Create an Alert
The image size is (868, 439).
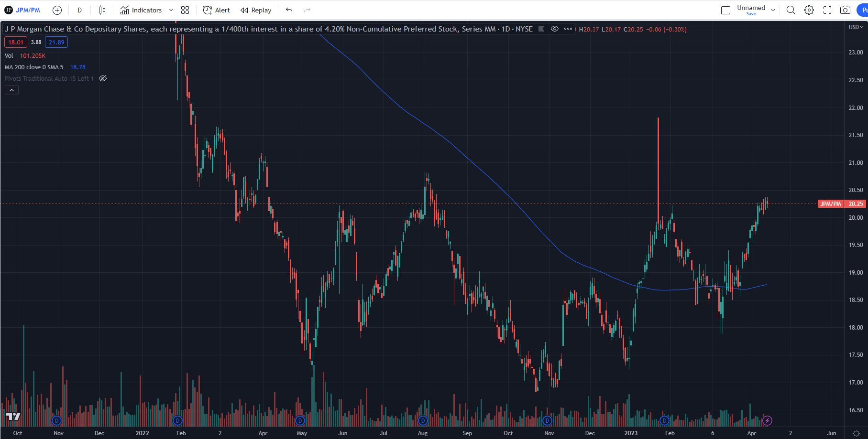pyautogui.click(x=216, y=10)
